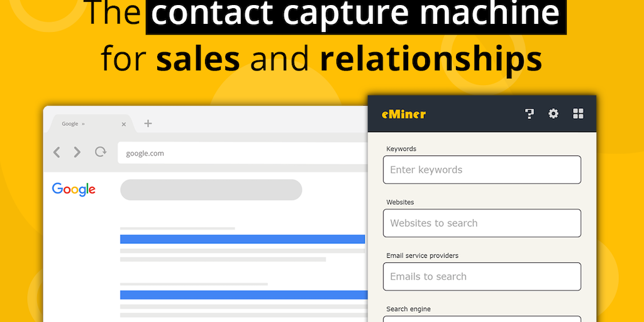Image resolution: width=644 pixels, height=322 pixels.
Task: Open the Search engine selector field
Action: pos(482,319)
